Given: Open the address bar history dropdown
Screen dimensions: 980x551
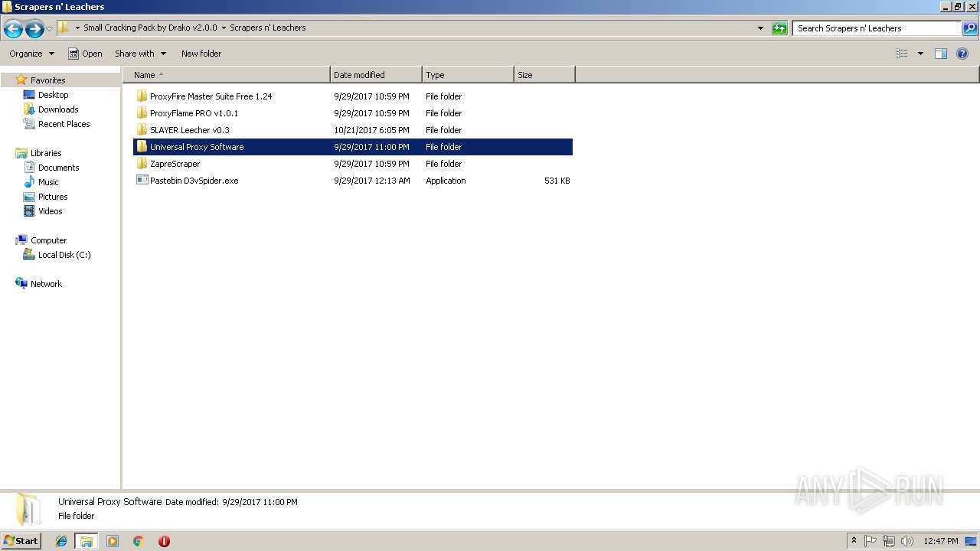Looking at the screenshot, I should point(760,28).
